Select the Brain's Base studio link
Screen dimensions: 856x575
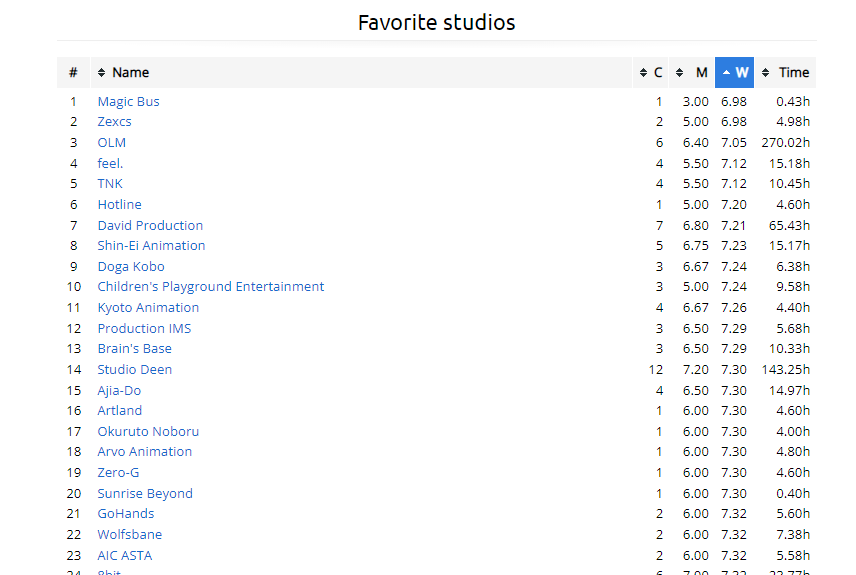(x=134, y=349)
